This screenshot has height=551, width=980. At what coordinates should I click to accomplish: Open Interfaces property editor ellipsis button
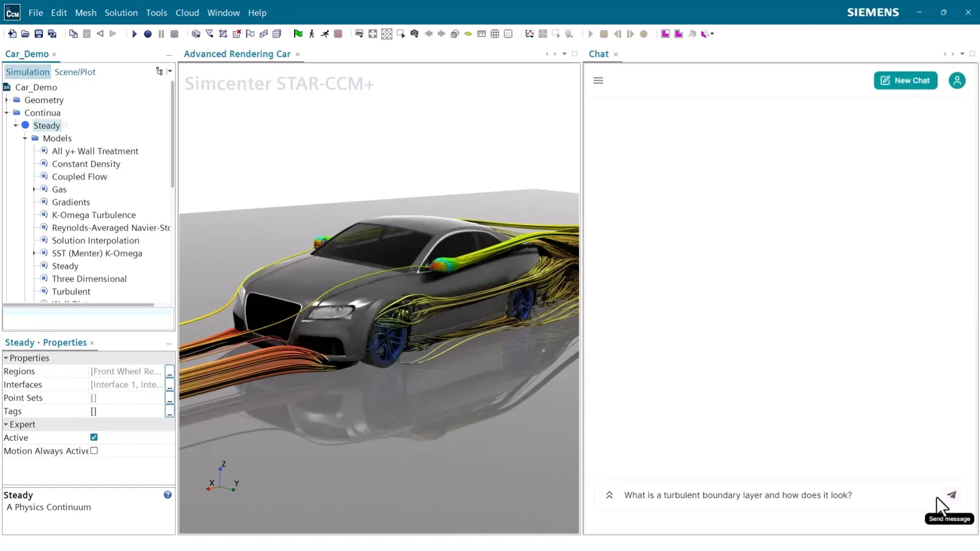tap(170, 384)
